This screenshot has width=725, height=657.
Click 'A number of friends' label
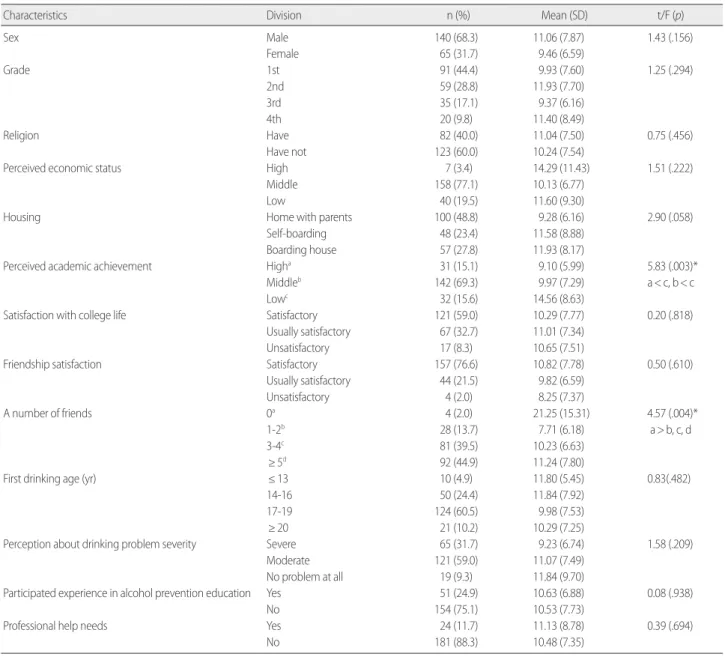pyautogui.click(x=48, y=413)
